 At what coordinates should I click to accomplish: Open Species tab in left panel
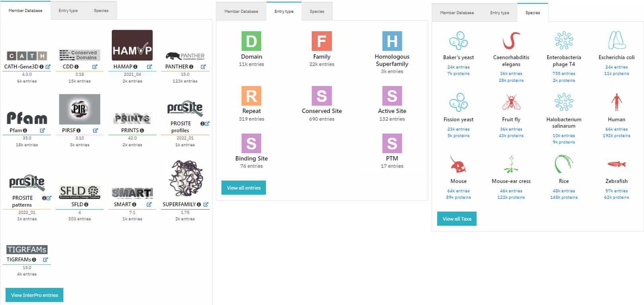[101, 11]
